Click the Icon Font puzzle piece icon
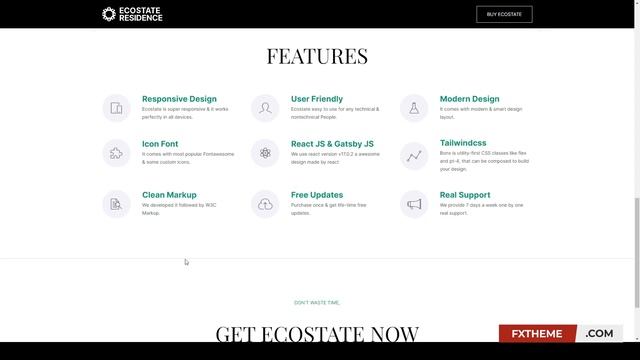This screenshot has height=360, width=640. 116,153
